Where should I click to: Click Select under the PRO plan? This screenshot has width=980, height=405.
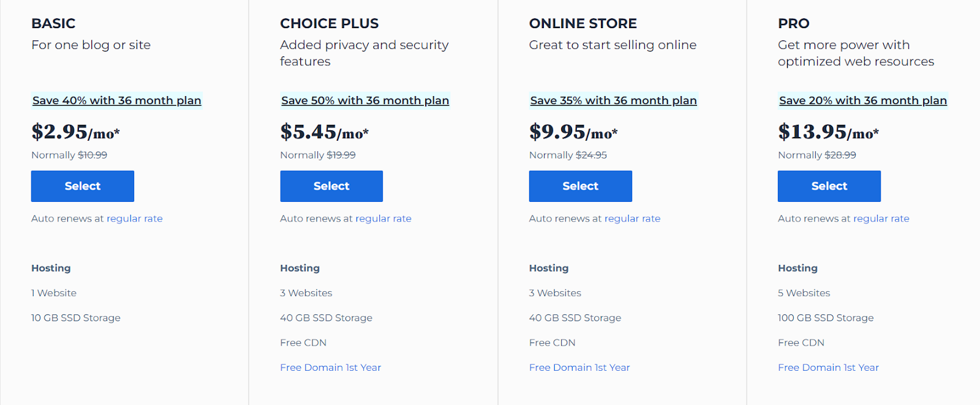point(828,186)
